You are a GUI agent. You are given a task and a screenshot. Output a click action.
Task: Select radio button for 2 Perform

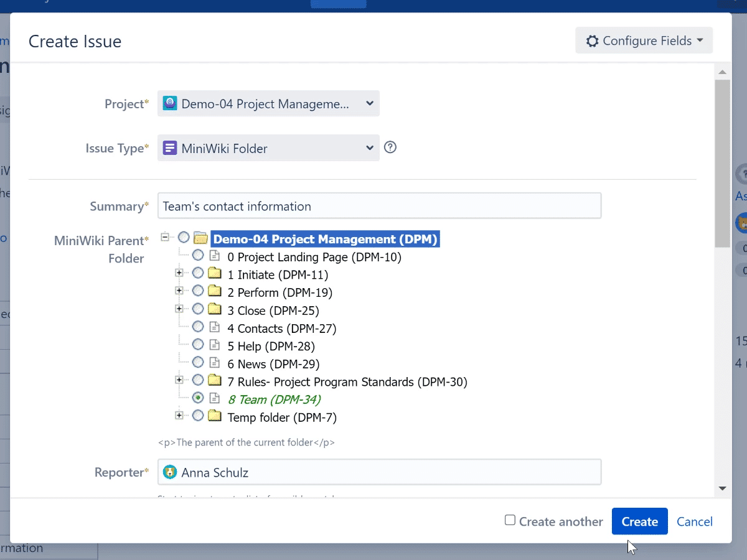coord(198,291)
